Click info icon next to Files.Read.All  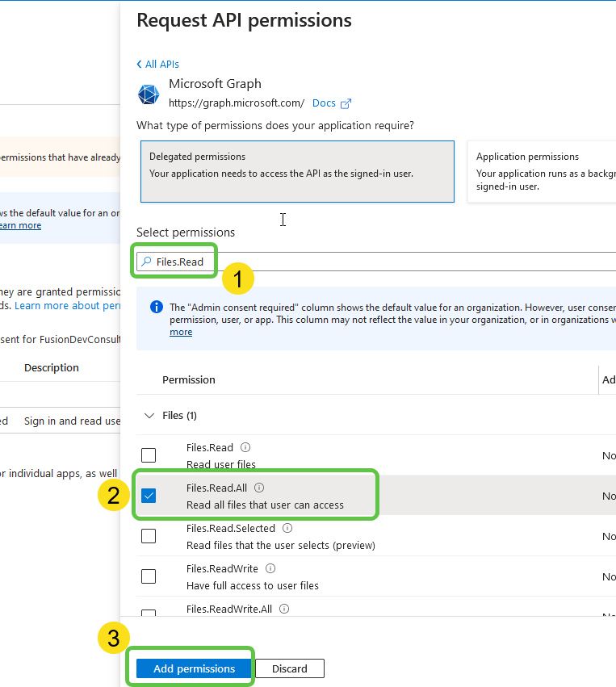tap(259, 488)
